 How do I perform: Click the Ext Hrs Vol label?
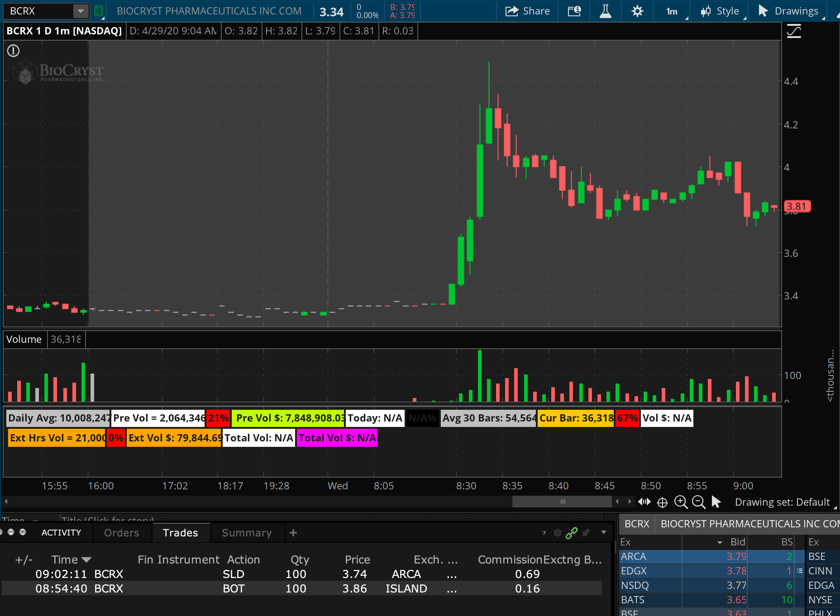pyautogui.click(x=57, y=438)
